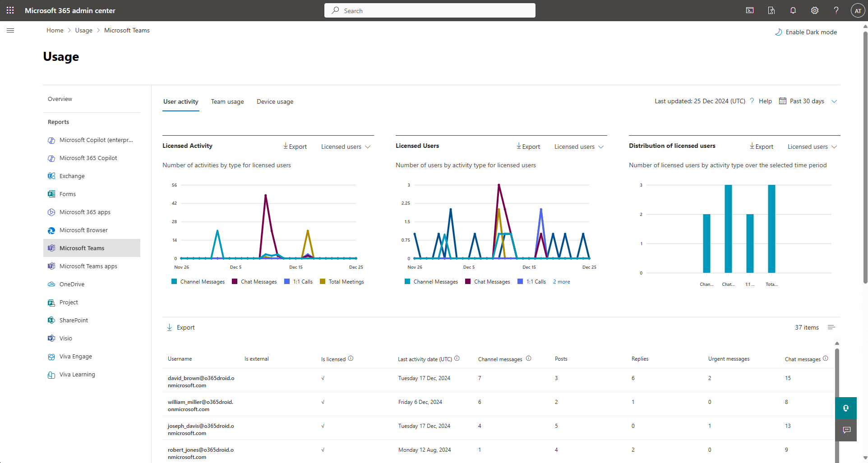Open the Exchange usage report

point(72,176)
